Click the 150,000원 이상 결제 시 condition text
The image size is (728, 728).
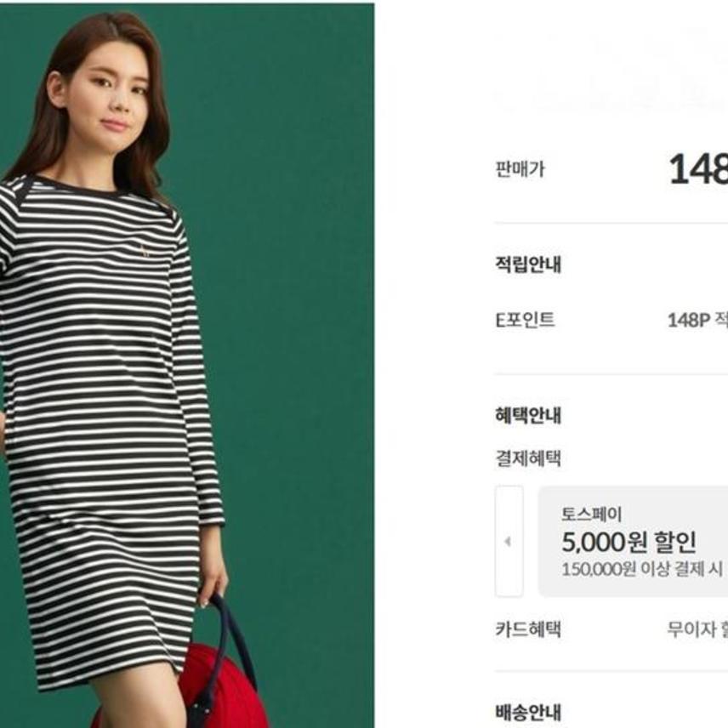pos(642,569)
